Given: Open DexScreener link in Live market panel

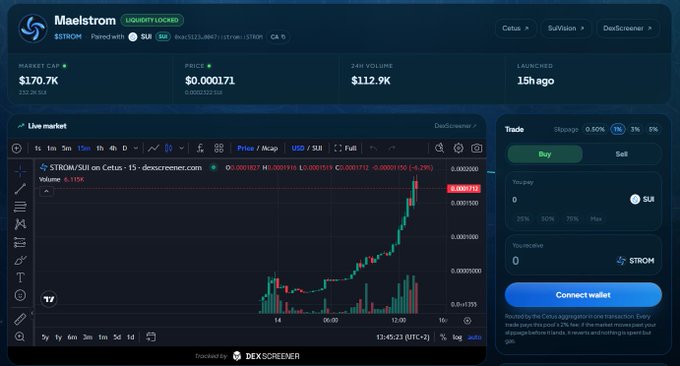Looking at the screenshot, I should [x=455, y=126].
